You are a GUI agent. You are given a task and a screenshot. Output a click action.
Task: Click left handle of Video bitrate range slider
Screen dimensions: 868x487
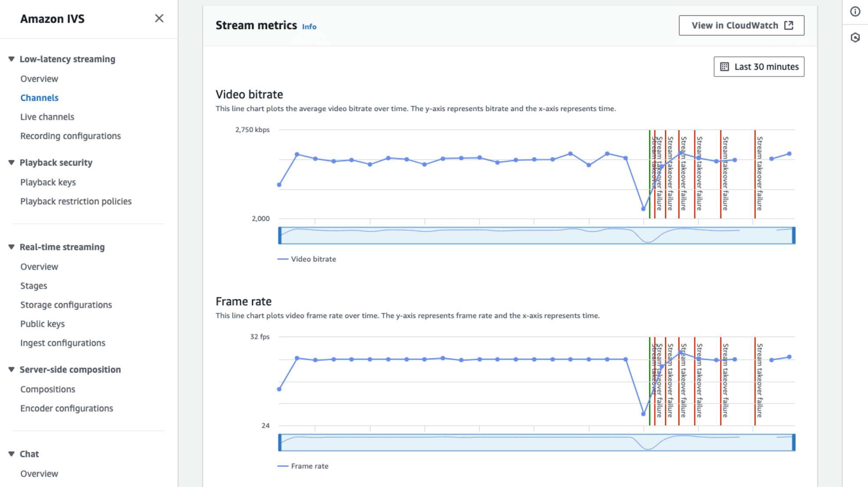pyautogui.click(x=280, y=235)
